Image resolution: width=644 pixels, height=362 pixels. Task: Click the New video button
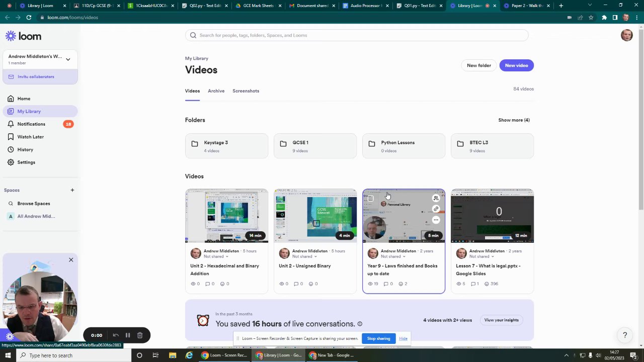516,65
